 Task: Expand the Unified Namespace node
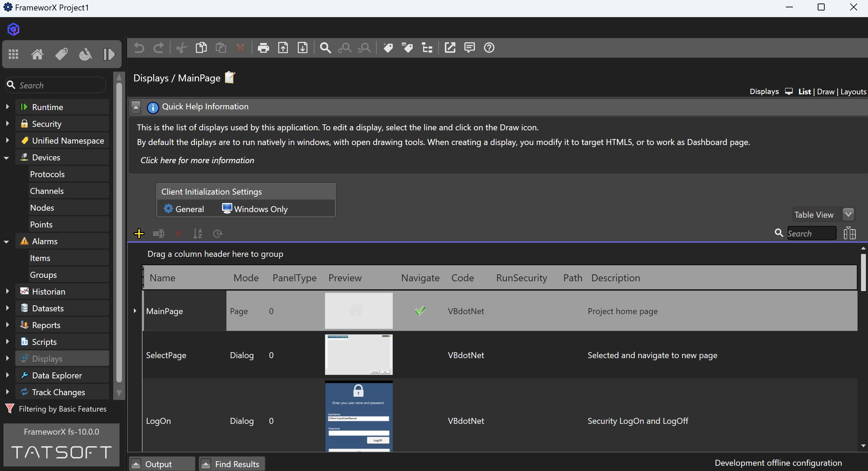tap(7, 140)
